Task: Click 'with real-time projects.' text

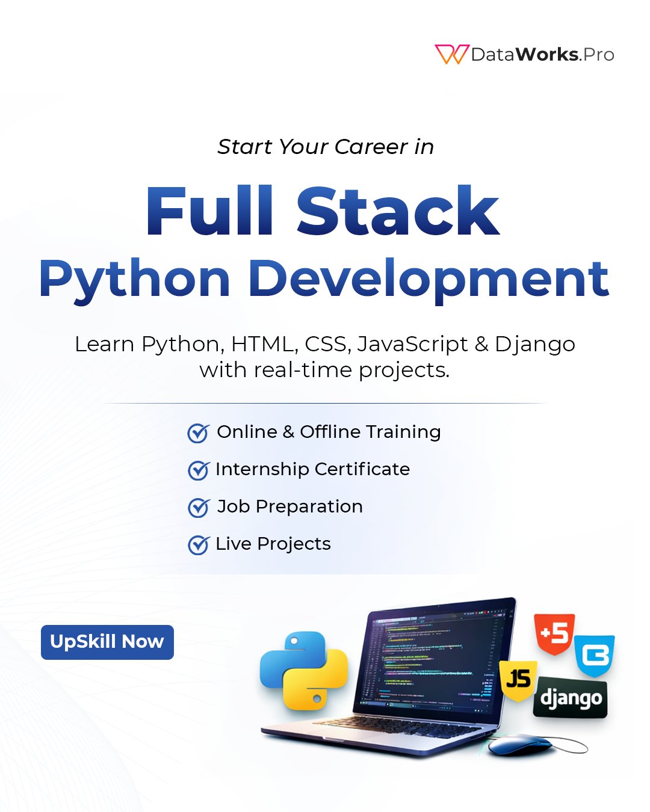Action: click(324, 370)
